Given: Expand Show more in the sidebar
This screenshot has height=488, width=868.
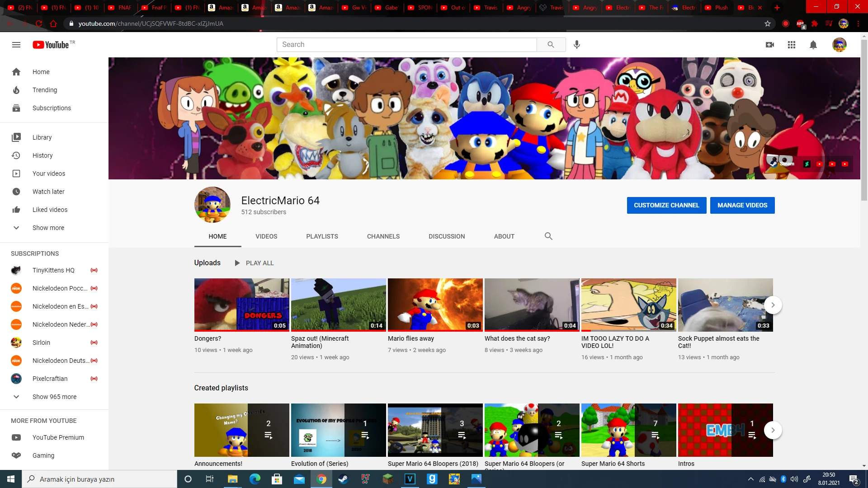Looking at the screenshot, I should [x=48, y=228].
